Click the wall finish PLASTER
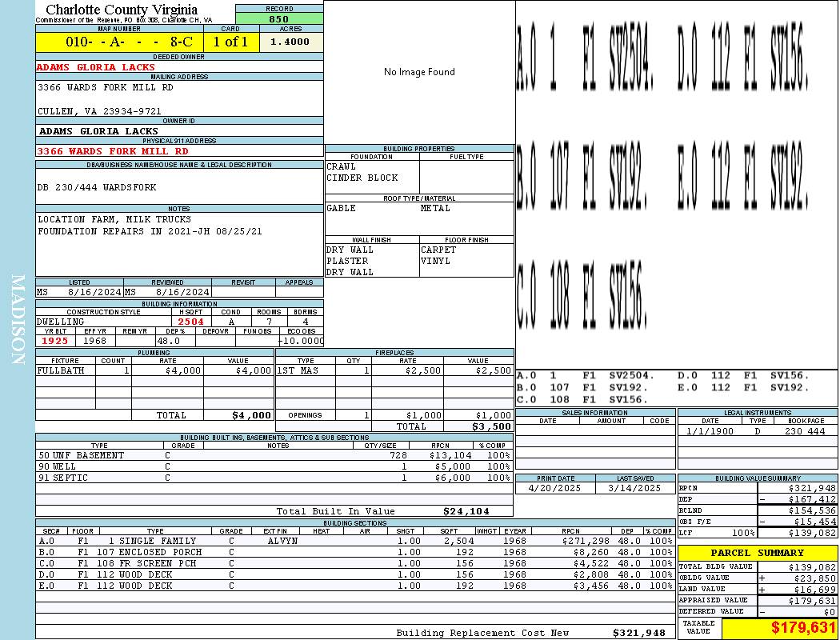The height and width of the screenshot is (640, 840). pyautogui.click(x=347, y=261)
